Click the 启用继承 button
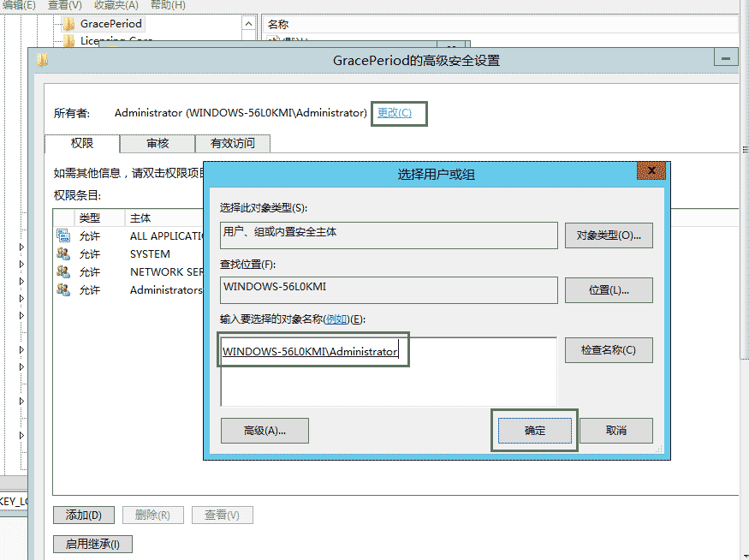749x560 pixels. coord(92,544)
